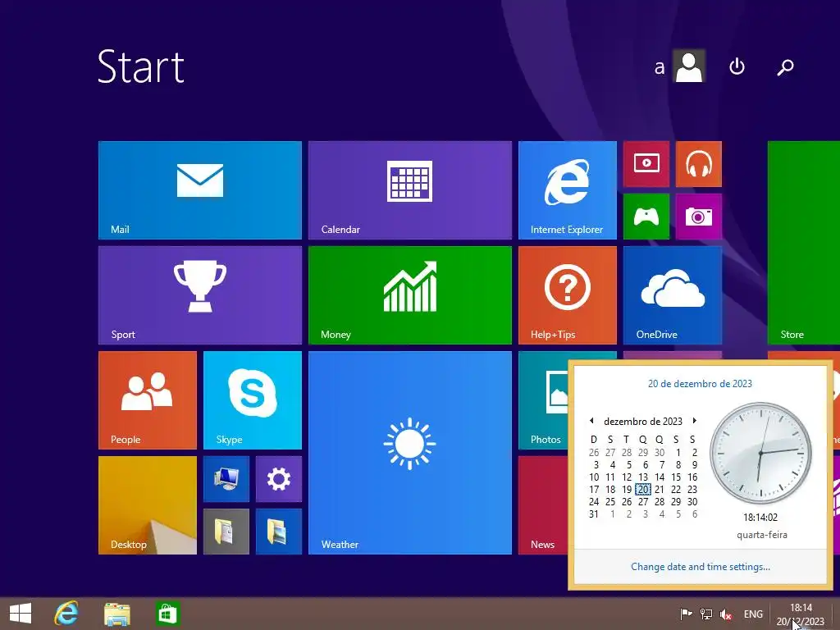Open the OneDrive tile
Screen dimensions: 840x630
coord(673,295)
